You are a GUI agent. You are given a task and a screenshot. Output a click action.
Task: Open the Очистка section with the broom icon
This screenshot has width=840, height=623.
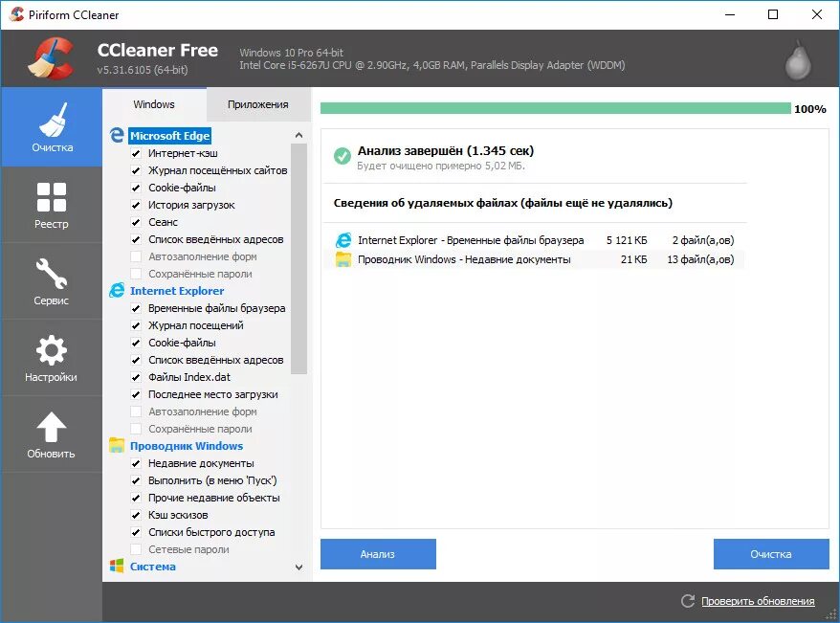click(x=52, y=127)
